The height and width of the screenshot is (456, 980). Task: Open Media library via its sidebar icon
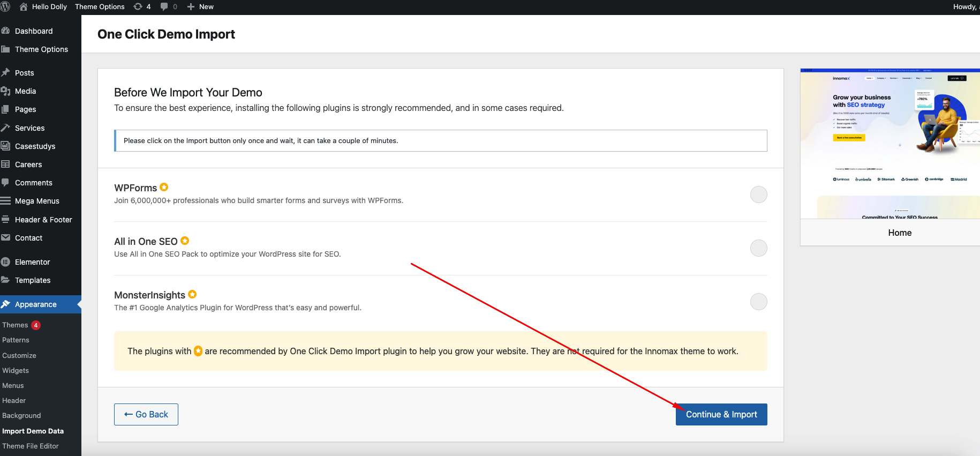[x=6, y=91]
